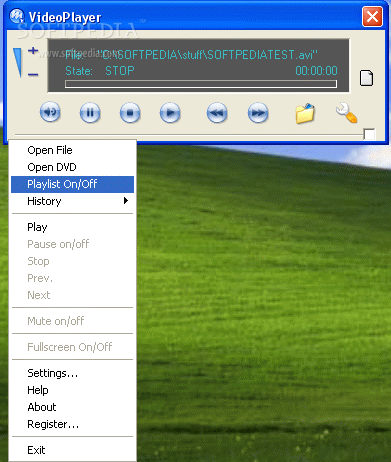Click the Stop menu entry
Viewport: 391px width, 462px height.
[72, 261]
